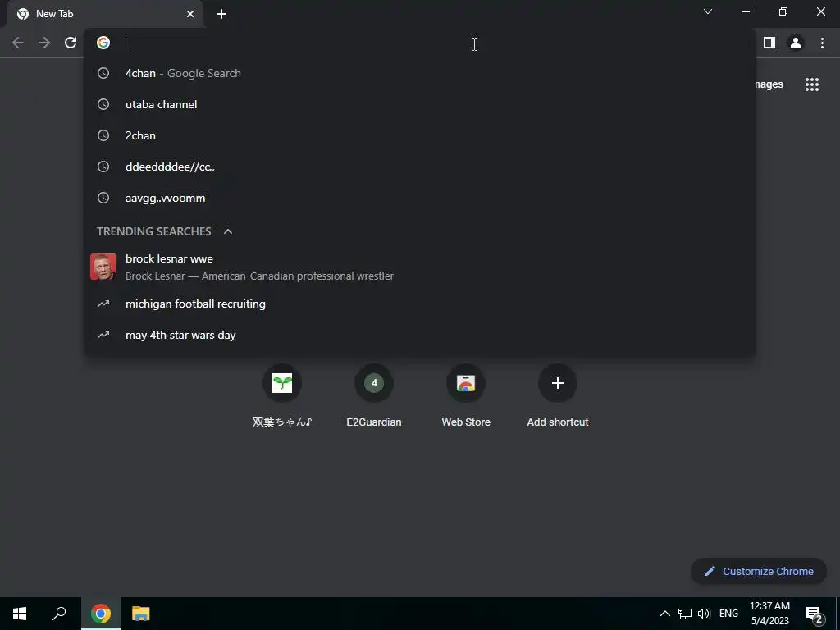Click the ENG language indicator

point(728,614)
